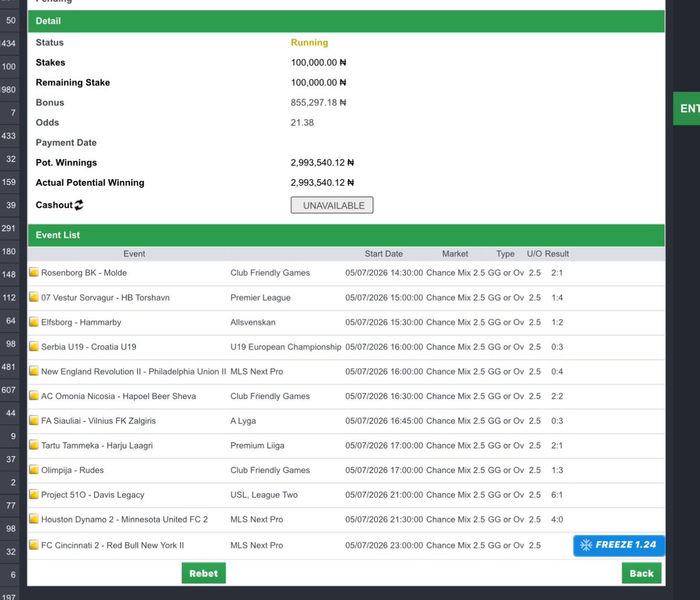Click the yellow status icon beside Rosenborg BK - Molde

pyautogui.click(x=34, y=273)
